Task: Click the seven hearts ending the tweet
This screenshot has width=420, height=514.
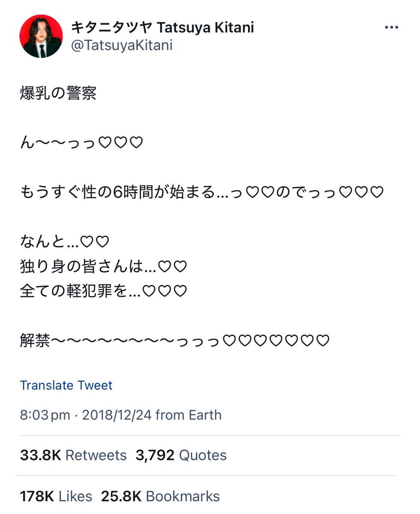Action: (277, 341)
